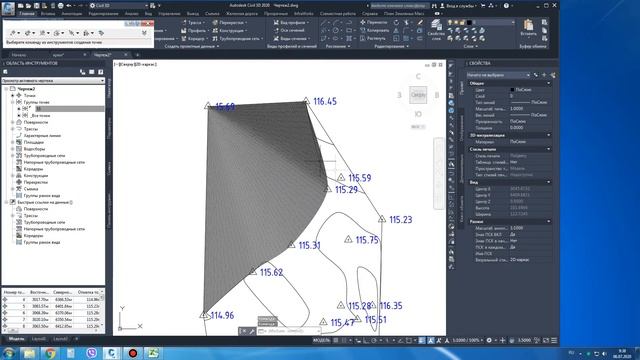Click the search field in the title bar
This screenshot has height=360, width=640.
pyautogui.click(x=400, y=6)
